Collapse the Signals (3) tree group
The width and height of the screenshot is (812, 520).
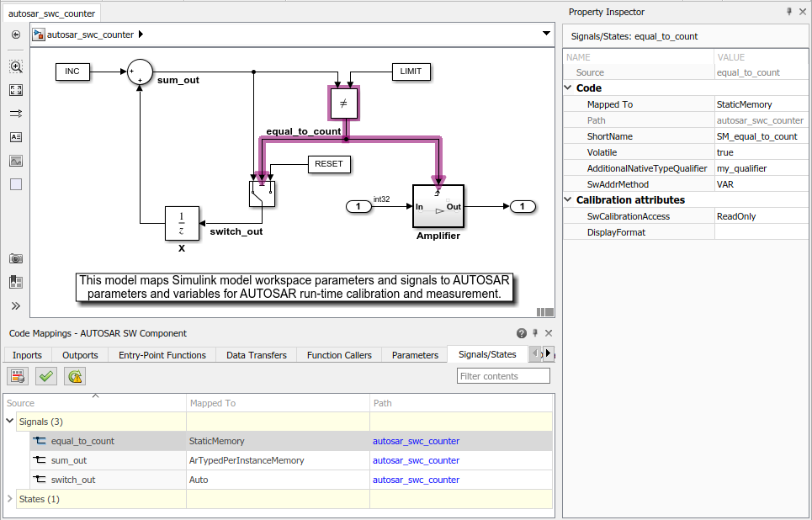(10, 421)
